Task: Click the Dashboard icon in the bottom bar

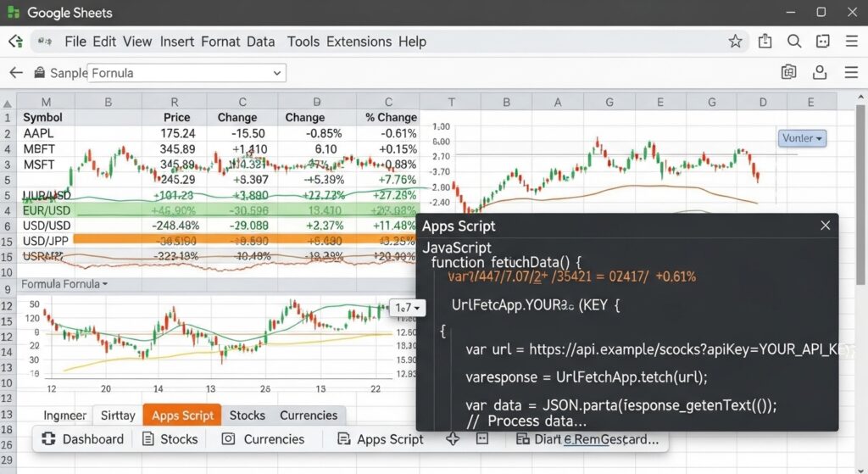Action: [48, 438]
